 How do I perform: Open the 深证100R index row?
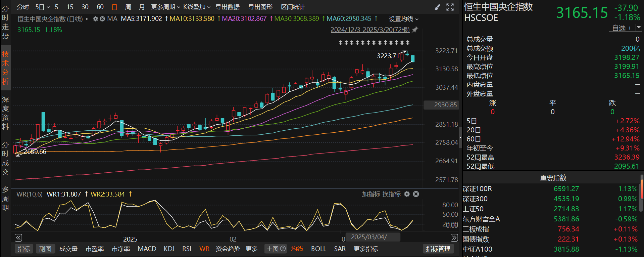pos(550,189)
